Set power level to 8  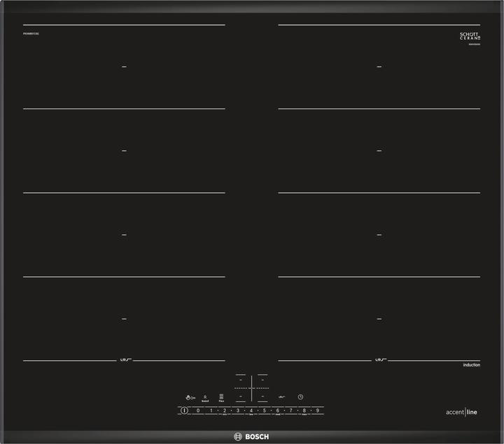tap(304, 410)
